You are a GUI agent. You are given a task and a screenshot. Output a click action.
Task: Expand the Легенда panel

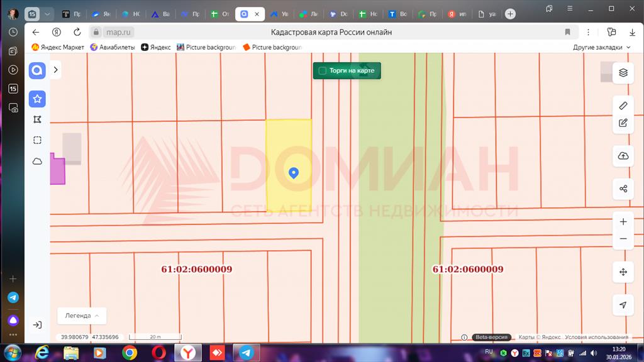(x=82, y=315)
